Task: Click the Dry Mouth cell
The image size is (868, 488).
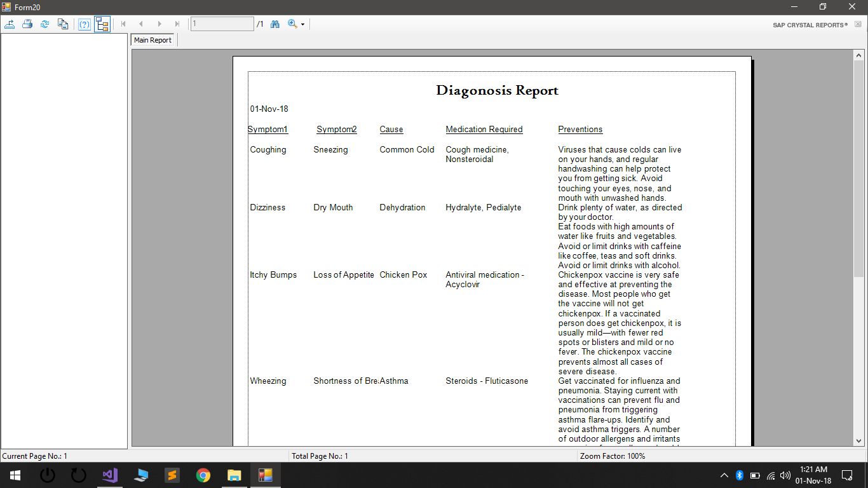Action: point(333,208)
